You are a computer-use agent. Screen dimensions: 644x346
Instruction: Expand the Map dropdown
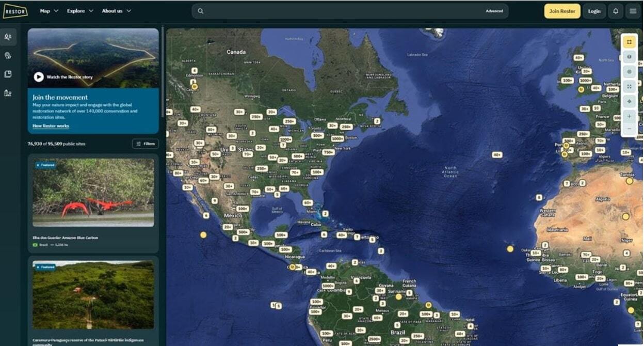(x=49, y=11)
